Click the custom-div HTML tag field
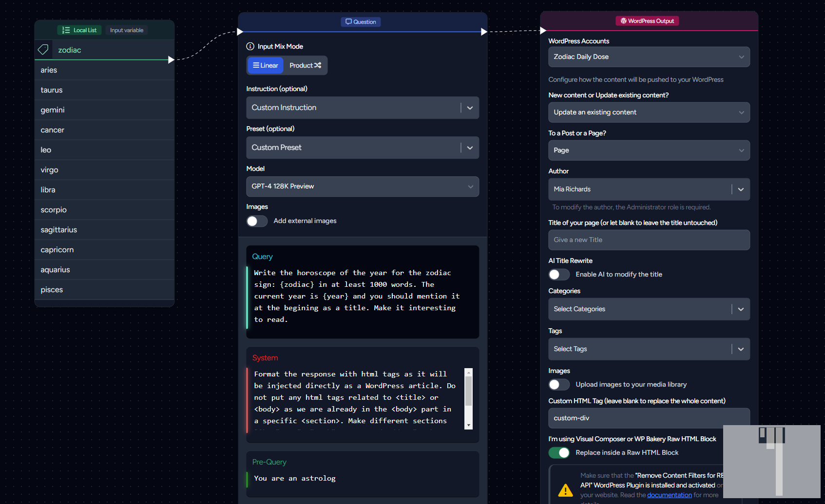Image resolution: width=825 pixels, height=504 pixels. [x=649, y=418]
